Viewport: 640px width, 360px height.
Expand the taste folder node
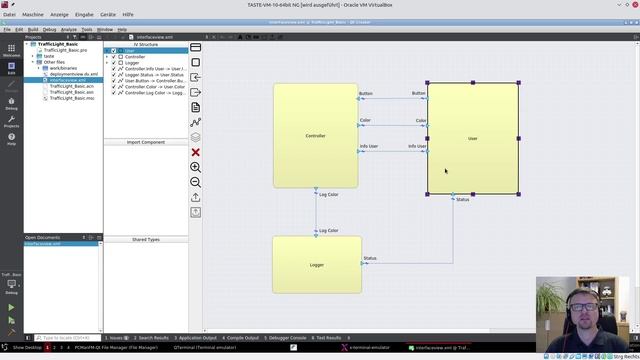[x=33, y=56]
